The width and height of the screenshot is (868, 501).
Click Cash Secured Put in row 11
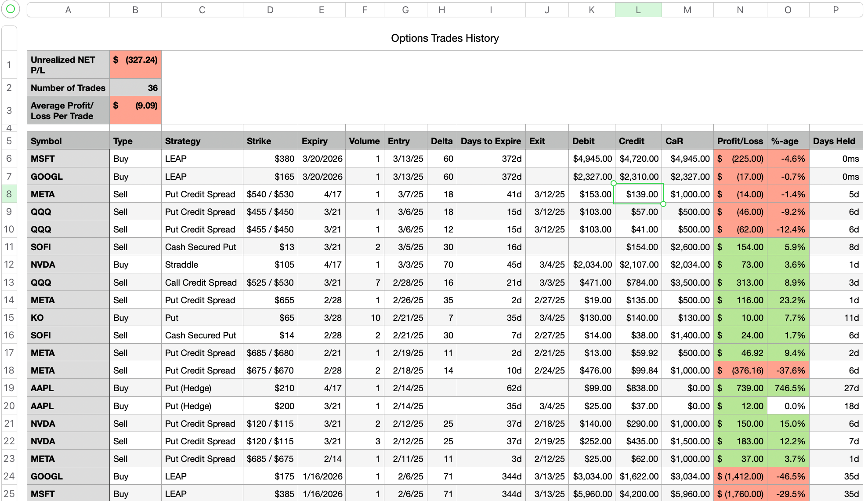point(202,247)
